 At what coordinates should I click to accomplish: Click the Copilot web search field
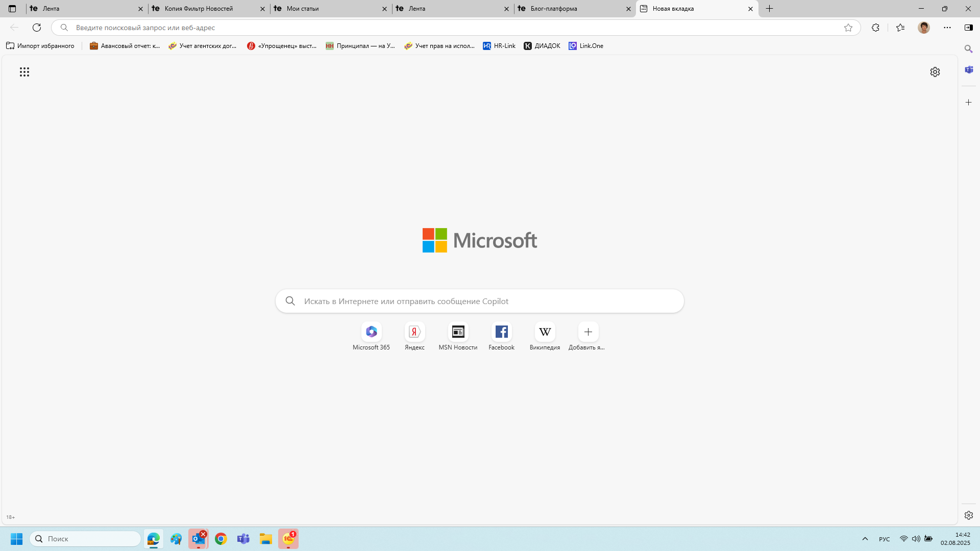coord(480,301)
